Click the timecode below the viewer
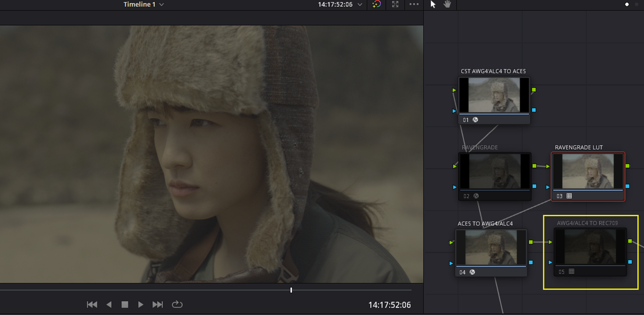Image resolution: width=644 pixels, height=315 pixels. [389, 305]
